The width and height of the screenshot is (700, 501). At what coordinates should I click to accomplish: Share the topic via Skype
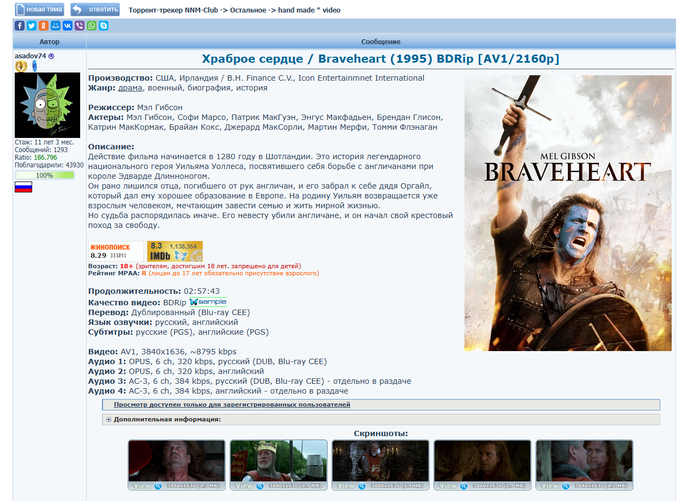tap(104, 26)
